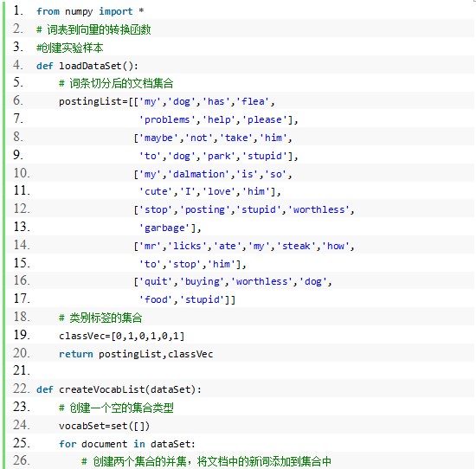The image size is (476, 469).
Task: Click the comment '#创建实验样本'
Action: (70, 48)
